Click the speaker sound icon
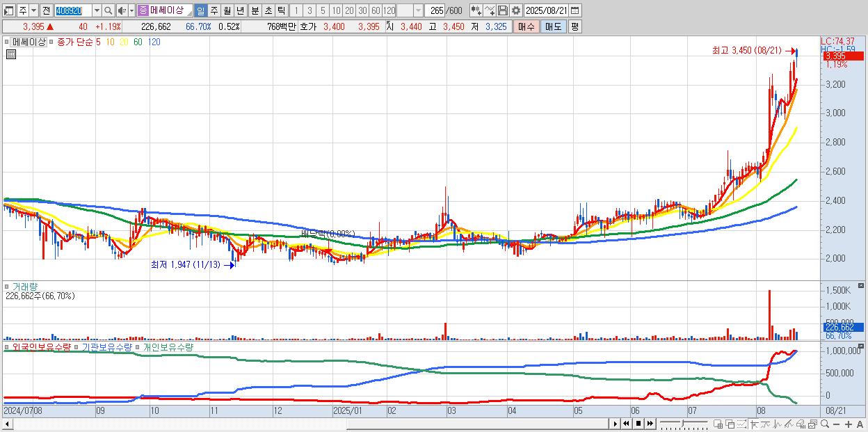This screenshot has height=432, width=868. (x=122, y=10)
